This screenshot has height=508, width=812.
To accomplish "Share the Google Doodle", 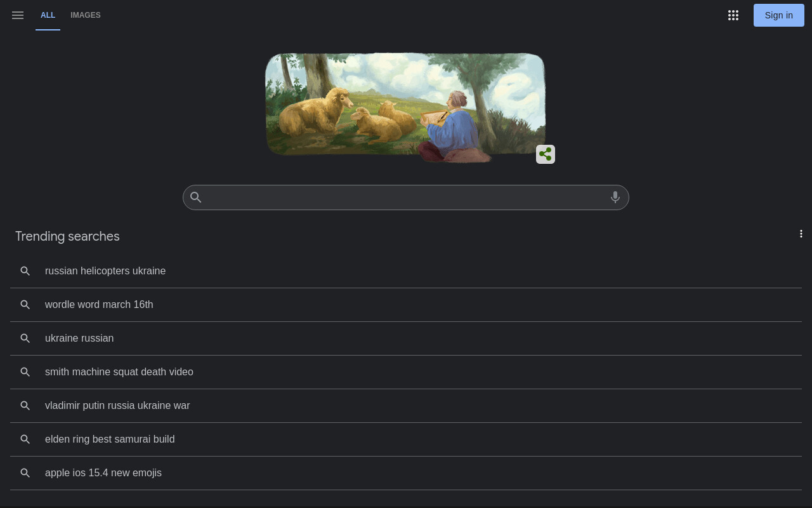I will coord(546,154).
